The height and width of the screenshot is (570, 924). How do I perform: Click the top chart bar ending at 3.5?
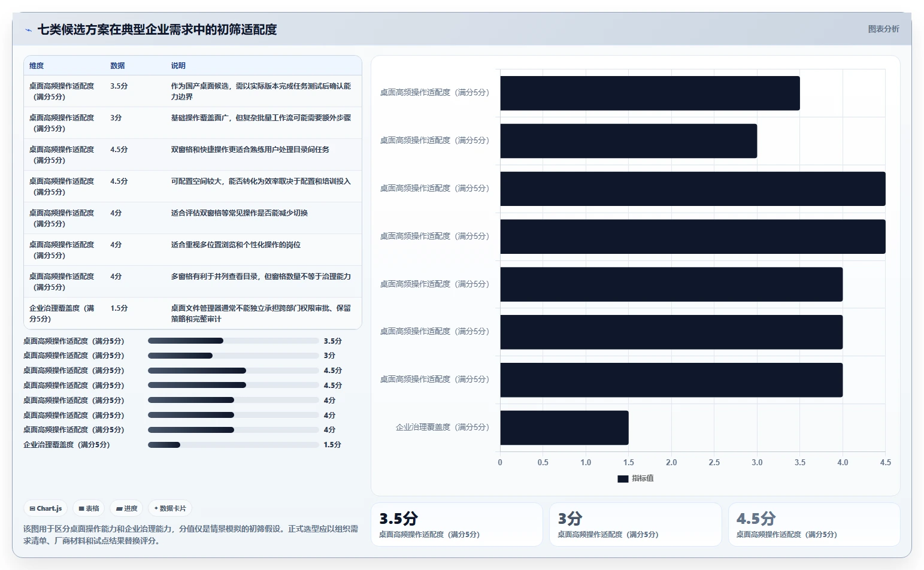click(x=650, y=93)
